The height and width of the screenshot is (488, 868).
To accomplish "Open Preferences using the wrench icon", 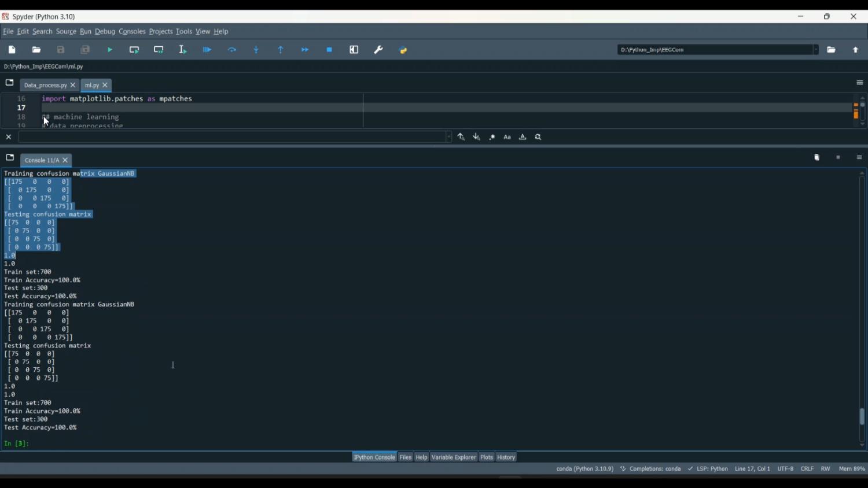I will point(378,50).
